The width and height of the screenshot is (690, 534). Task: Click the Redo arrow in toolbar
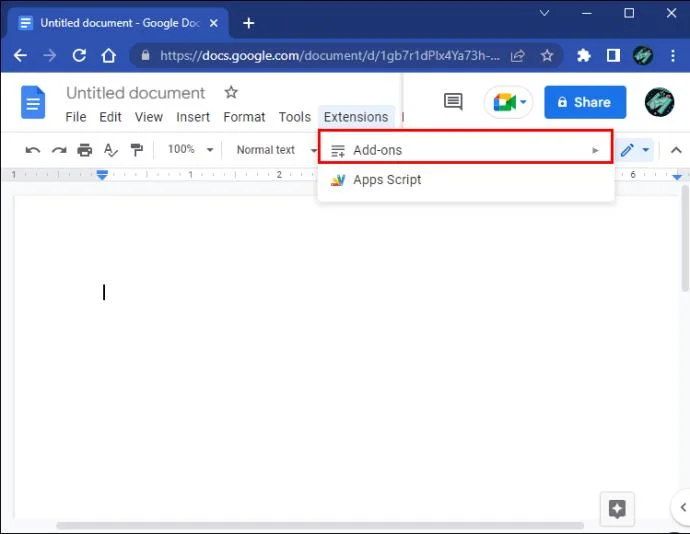(x=59, y=150)
